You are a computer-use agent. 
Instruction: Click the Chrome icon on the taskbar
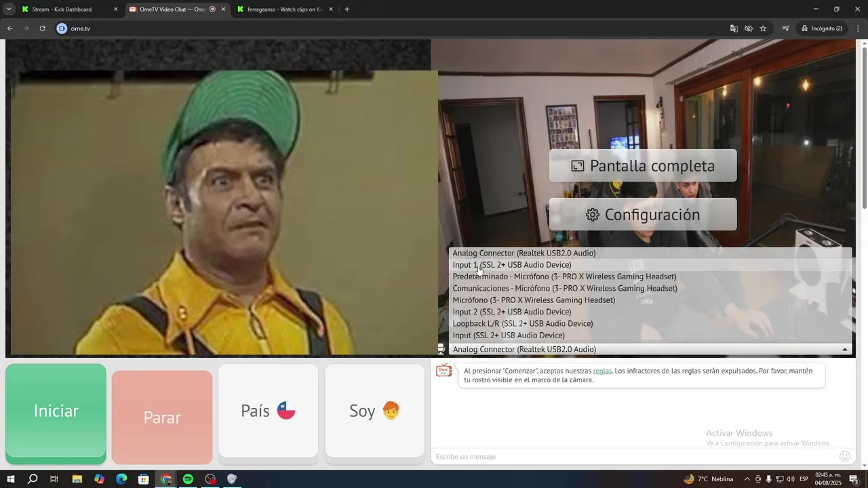point(166,479)
